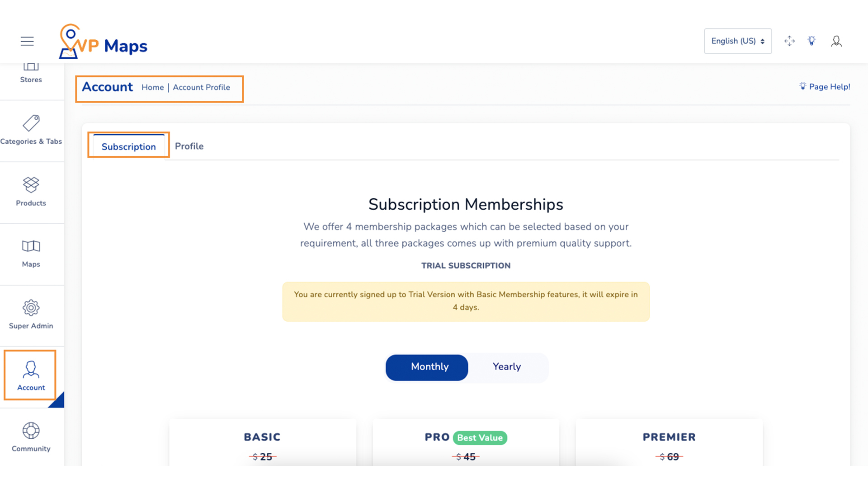Image resolution: width=868 pixels, height=488 pixels.
Task: Click the Page Help! link
Action: (825, 86)
